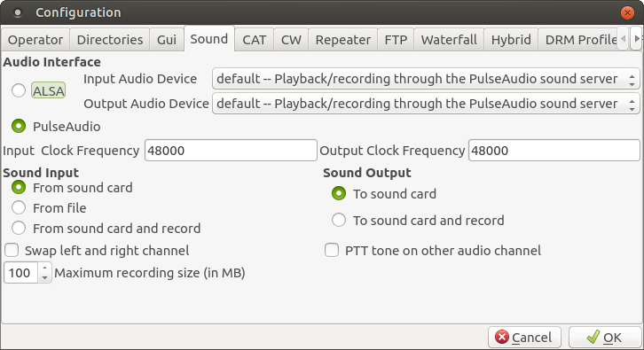Go to the Repeater tab

[343, 40]
